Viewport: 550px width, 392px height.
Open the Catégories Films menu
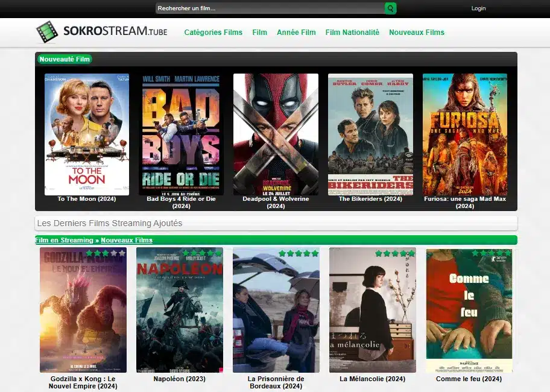(x=213, y=32)
